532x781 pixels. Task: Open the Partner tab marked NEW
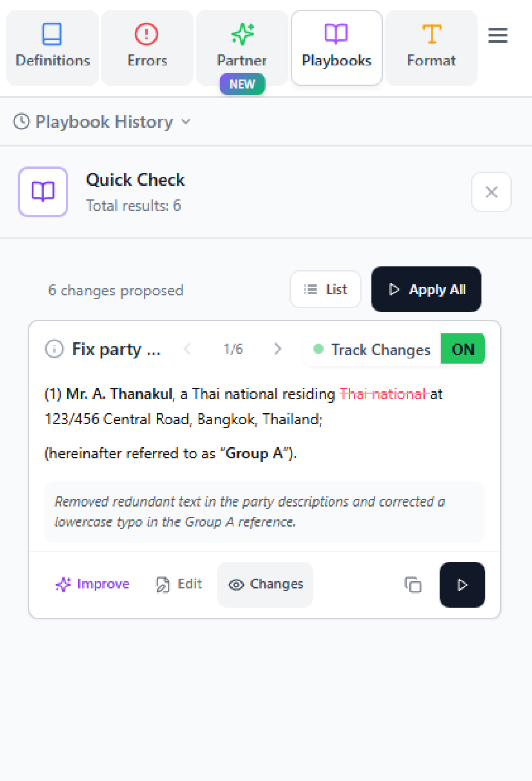coord(242,48)
